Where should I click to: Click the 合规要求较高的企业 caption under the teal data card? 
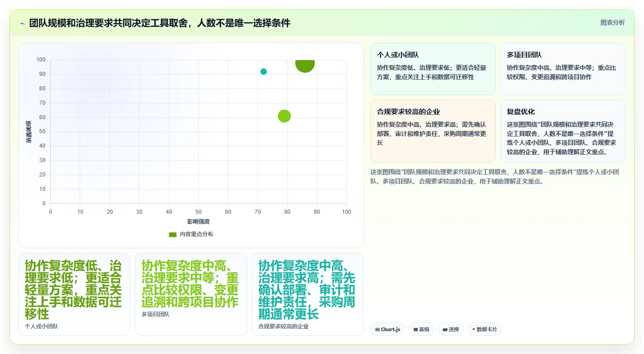tap(284, 327)
